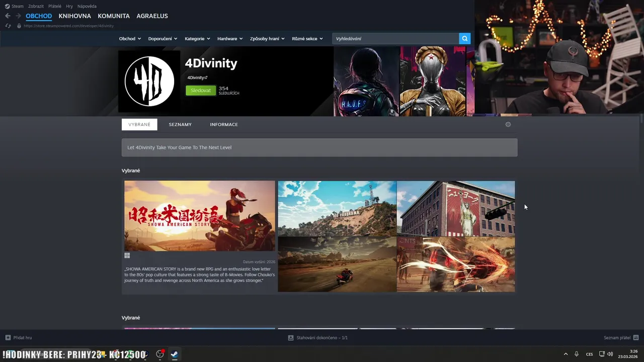Open the building with statue mural screenshot
The width and height of the screenshot is (644, 362).
[x=456, y=209]
